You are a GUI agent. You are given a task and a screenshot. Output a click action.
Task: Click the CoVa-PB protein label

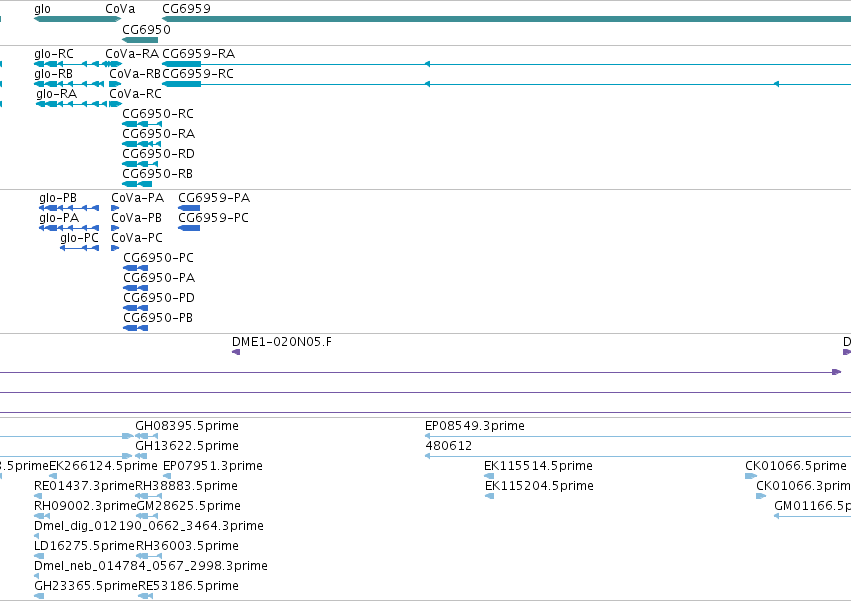tap(137, 218)
